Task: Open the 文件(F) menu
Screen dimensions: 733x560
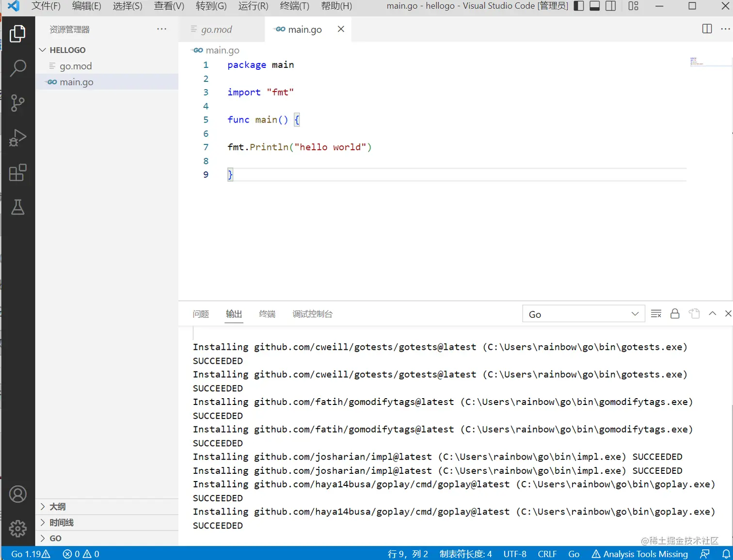Action: (46, 6)
